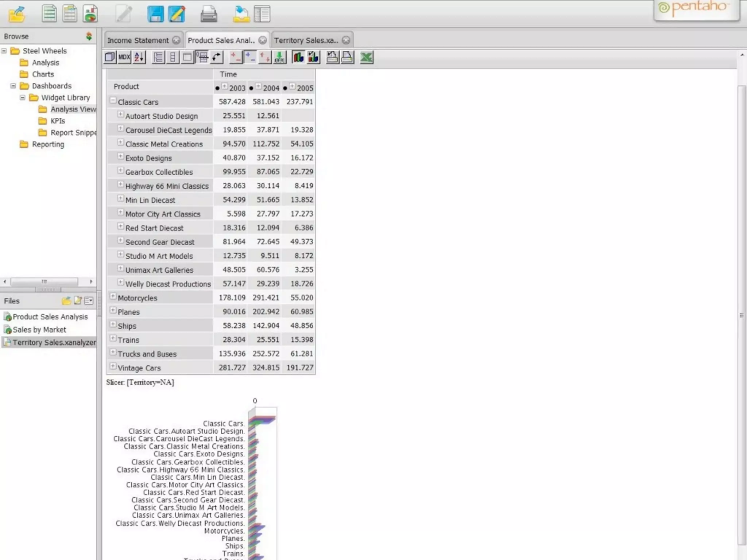Click the OLAP Navigator cube icon
This screenshot has width=747, height=560.
(109, 57)
